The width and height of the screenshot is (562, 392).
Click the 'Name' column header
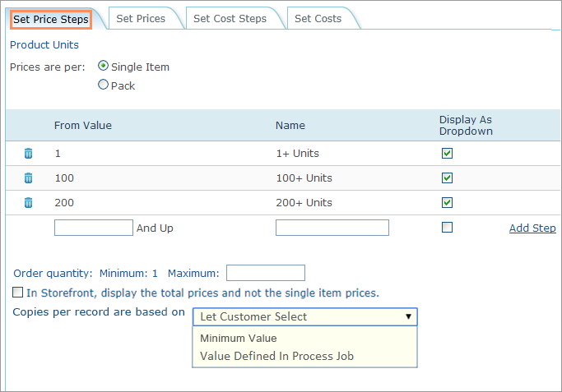(290, 125)
